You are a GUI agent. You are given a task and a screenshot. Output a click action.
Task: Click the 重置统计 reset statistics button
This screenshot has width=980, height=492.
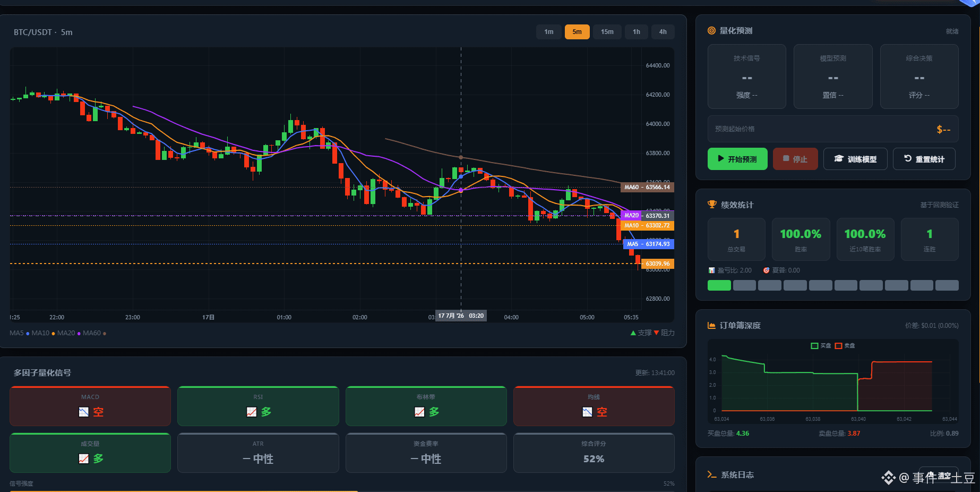click(x=924, y=159)
